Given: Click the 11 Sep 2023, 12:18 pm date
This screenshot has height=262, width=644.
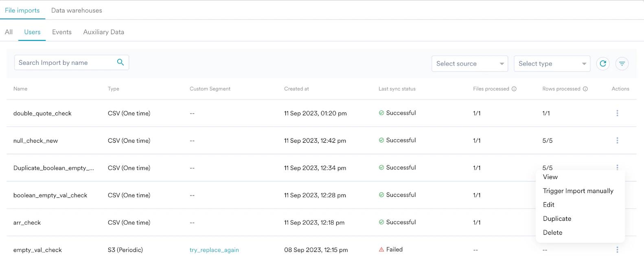Looking at the screenshot, I should pyautogui.click(x=314, y=222).
